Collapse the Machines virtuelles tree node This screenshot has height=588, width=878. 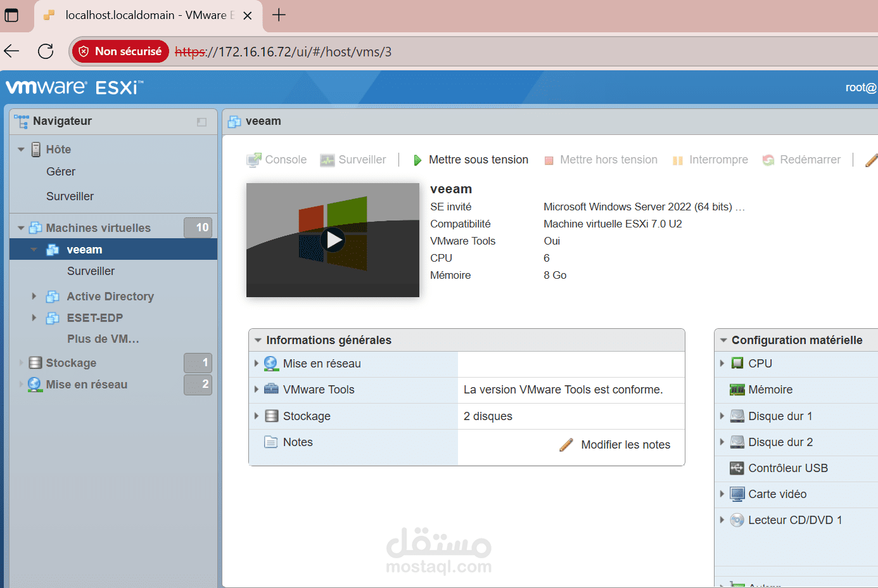[21, 228]
